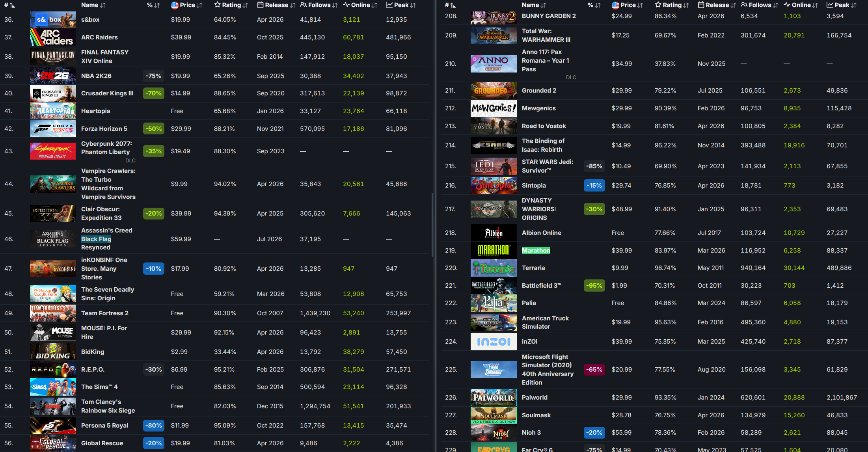The image size is (868, 452).
Task: Sort left table by Rating column
Action: [x=231, y=5]
